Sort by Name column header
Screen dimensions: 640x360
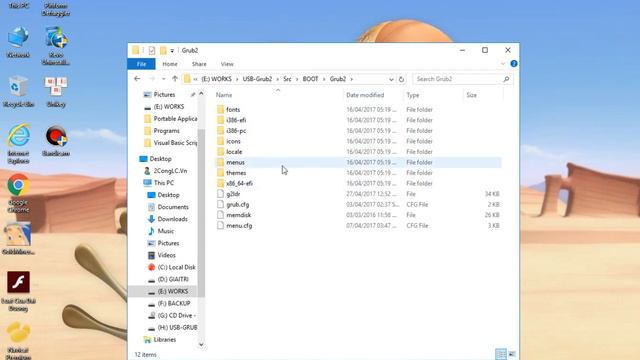point(224,95)
